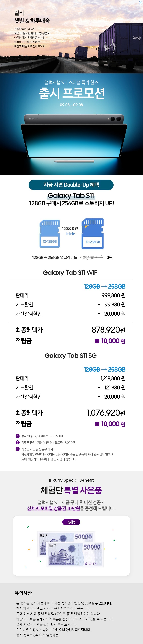Click the numbered circle 3 note icon
The height and width of the screenshot is (644, 143).
[17, 449]
